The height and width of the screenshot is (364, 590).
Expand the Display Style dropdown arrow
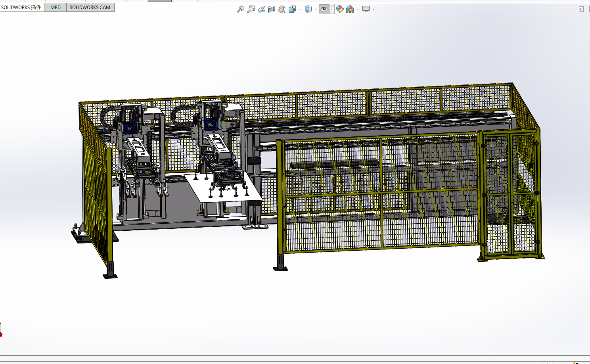[x=316, y=9]
